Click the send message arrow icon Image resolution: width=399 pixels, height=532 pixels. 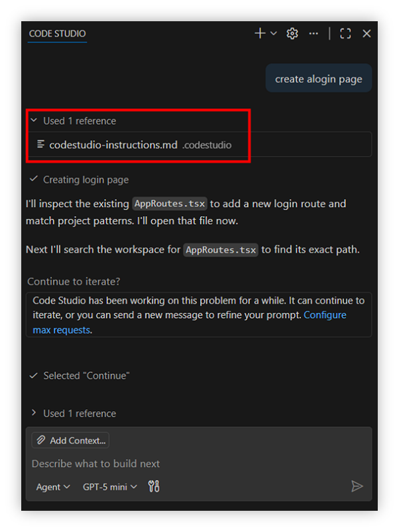[357, 487]
